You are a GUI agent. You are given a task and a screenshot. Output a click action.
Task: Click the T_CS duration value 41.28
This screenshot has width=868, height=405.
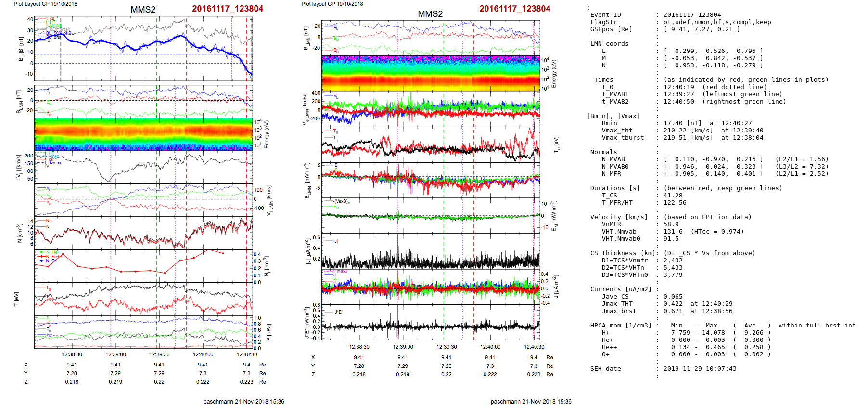tap(673, 196)
